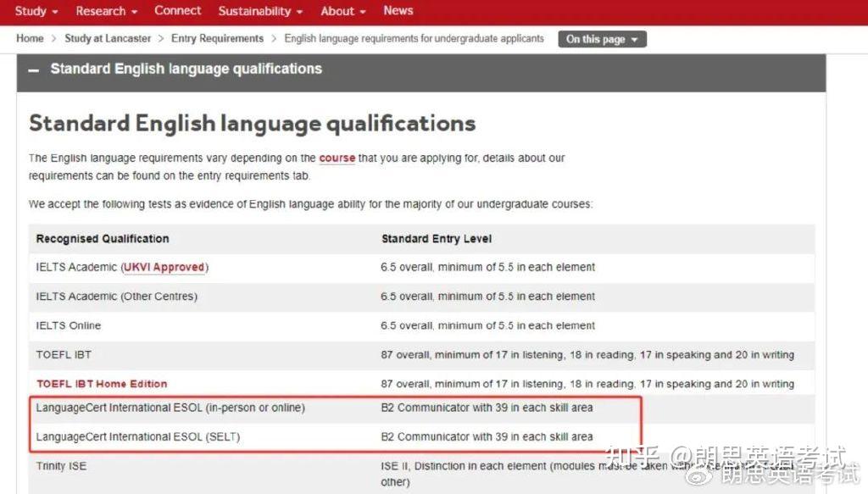Open the Study menu item
This screenshot has height=494, width=868.
click(30, 11)
